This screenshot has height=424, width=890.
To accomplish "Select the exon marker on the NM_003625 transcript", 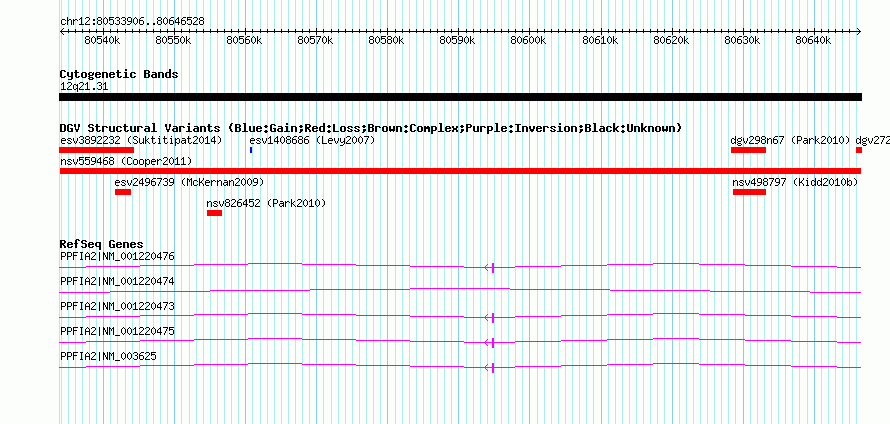I will point(493,368).
